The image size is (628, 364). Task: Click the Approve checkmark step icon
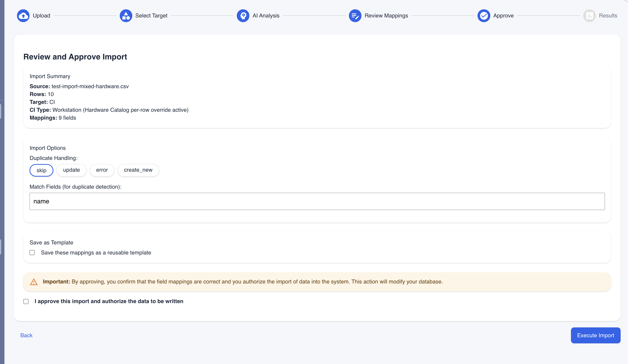pos(483,16)
